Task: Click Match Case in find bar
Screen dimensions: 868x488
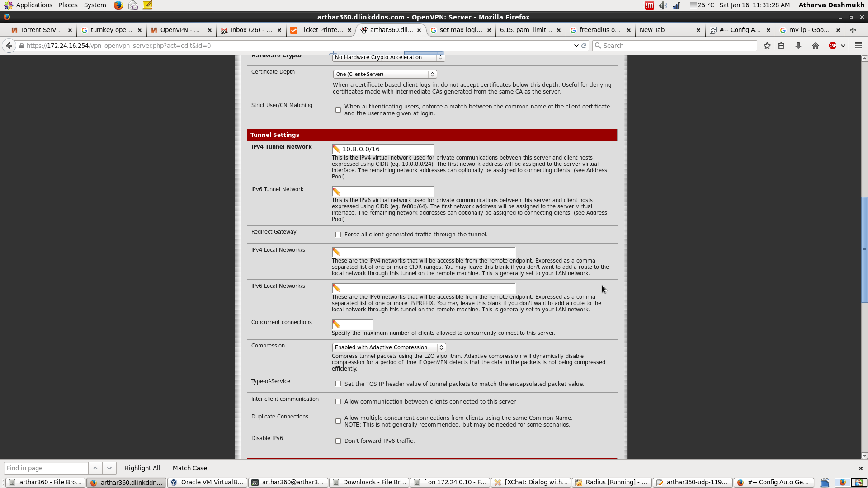Action: [x=189, y=468]
